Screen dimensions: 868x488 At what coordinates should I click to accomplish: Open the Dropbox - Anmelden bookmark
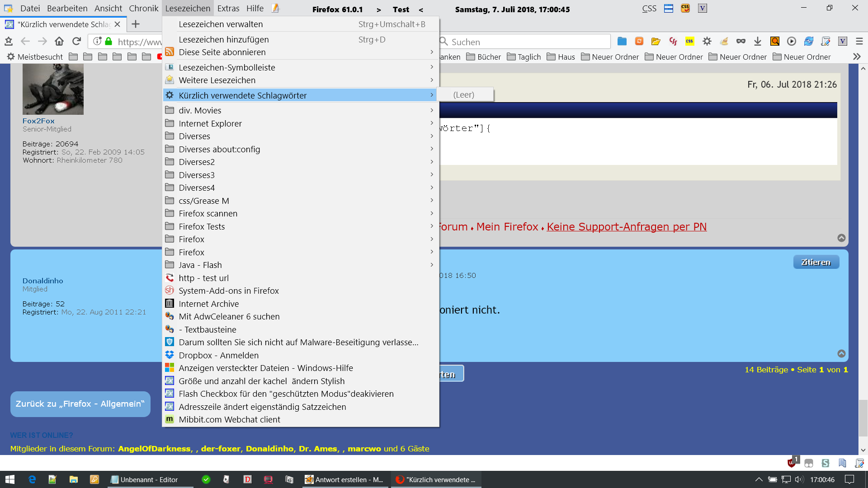pos(218,355)
